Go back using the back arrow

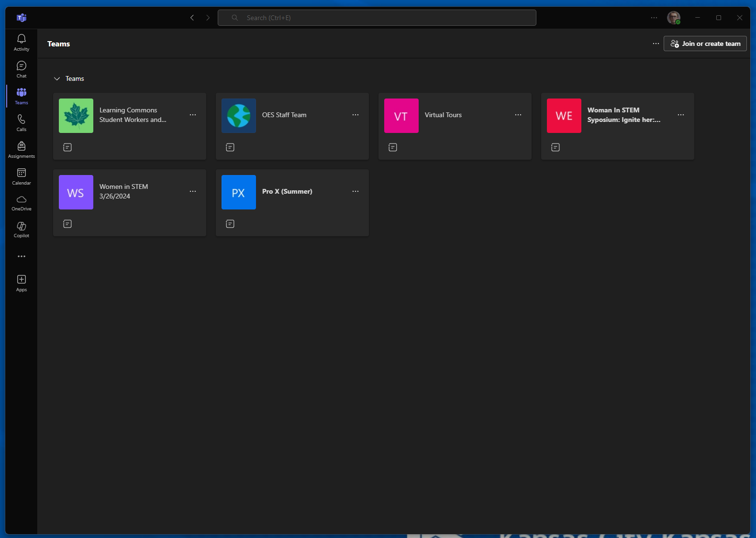[192, 18]
